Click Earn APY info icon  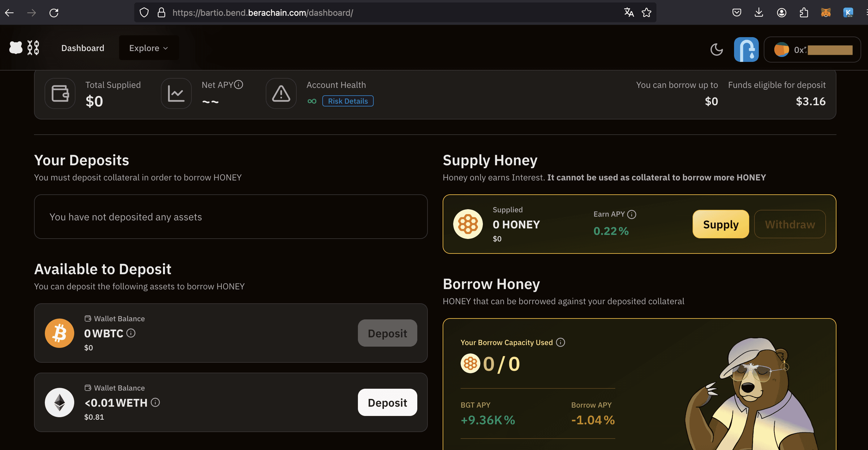[632, 214]
